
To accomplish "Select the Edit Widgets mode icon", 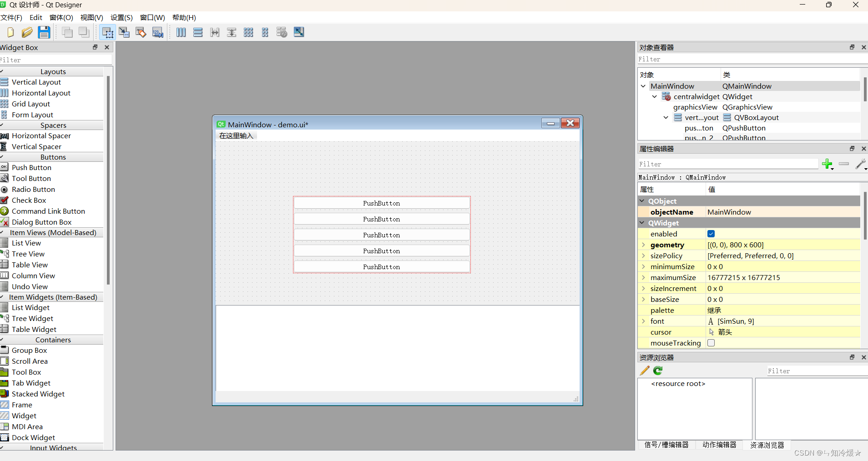I will point(107,32).
